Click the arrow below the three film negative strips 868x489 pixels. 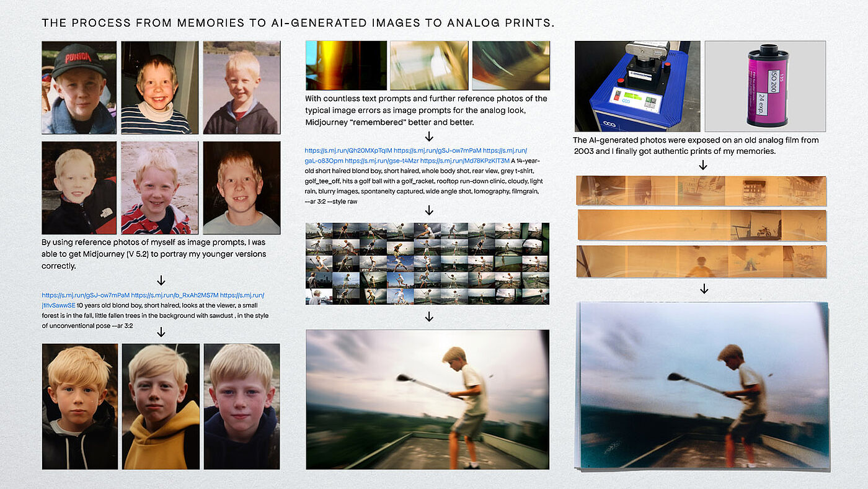[x=703, y=289]
